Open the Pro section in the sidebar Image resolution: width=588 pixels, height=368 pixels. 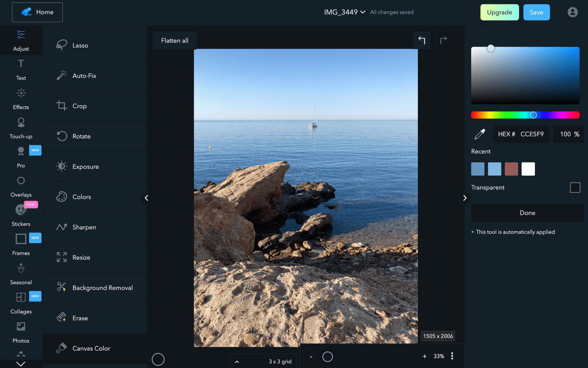[x=21, y=157]
